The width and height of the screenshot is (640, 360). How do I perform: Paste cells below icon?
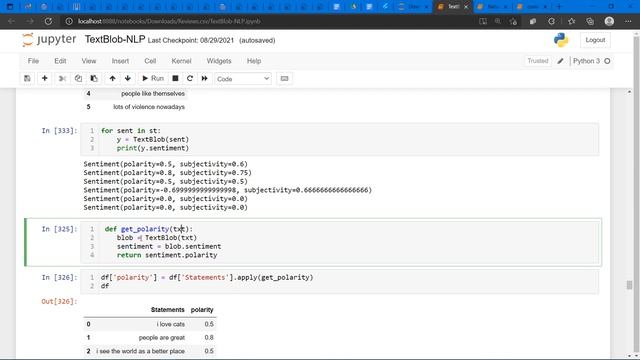click(94, 78)
